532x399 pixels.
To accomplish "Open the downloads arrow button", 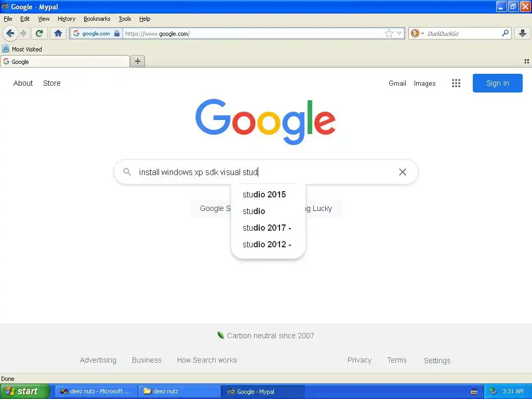I will (523, 33).
